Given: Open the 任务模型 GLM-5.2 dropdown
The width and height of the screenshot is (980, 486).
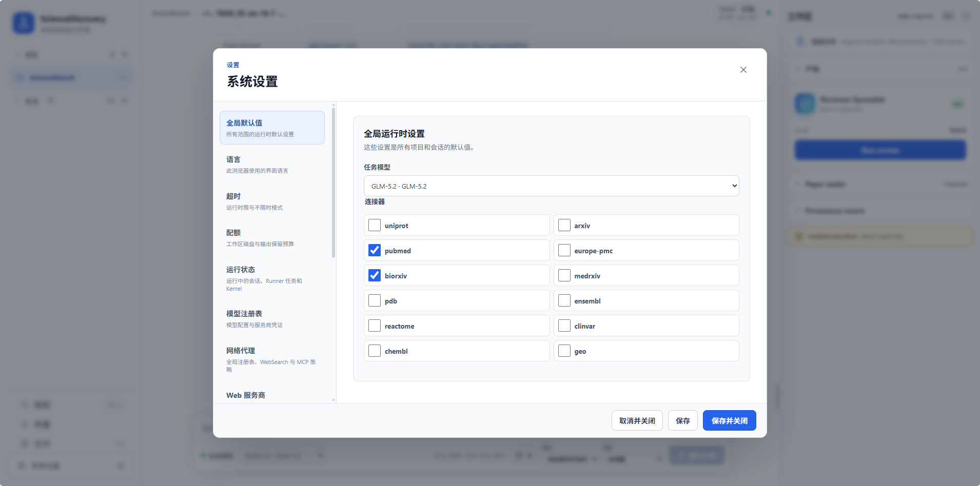Looking at the screenshot, I should pyautogui.click(x=552, y=186).
